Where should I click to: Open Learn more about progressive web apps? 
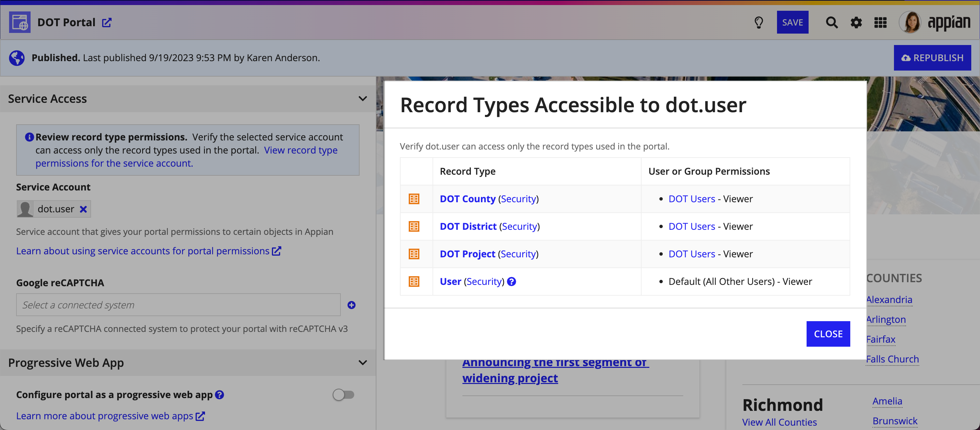pyautogui.click(x=110, y=416)
